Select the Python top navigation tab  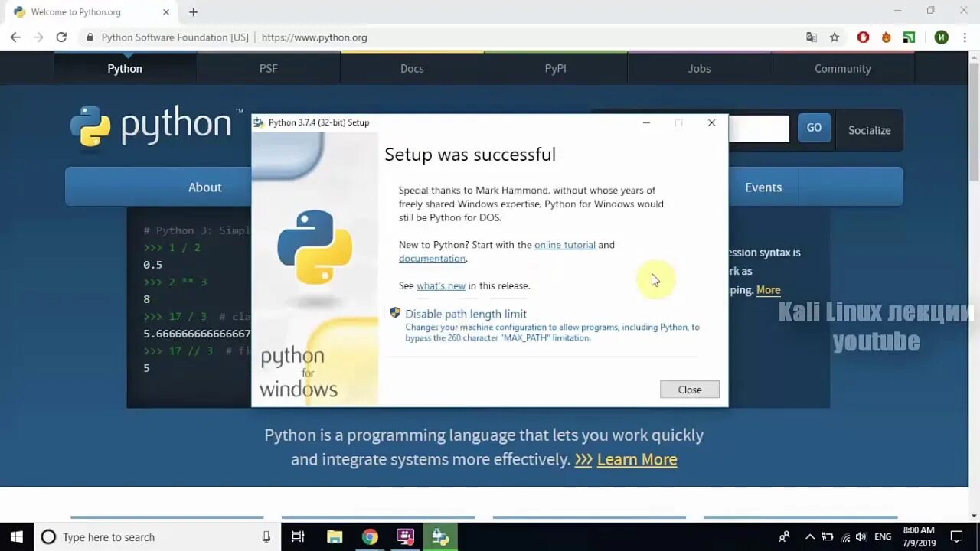(125, 68)
